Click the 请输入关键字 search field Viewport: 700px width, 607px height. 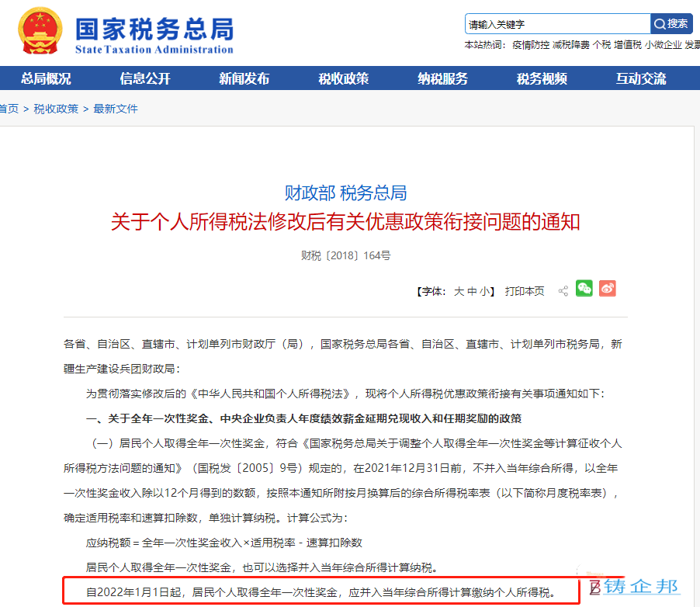(x=557, y=23)
